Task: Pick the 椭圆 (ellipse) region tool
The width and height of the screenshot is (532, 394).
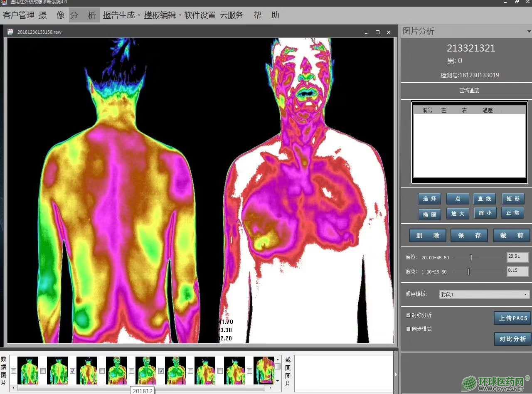Action: click(429, 214)
